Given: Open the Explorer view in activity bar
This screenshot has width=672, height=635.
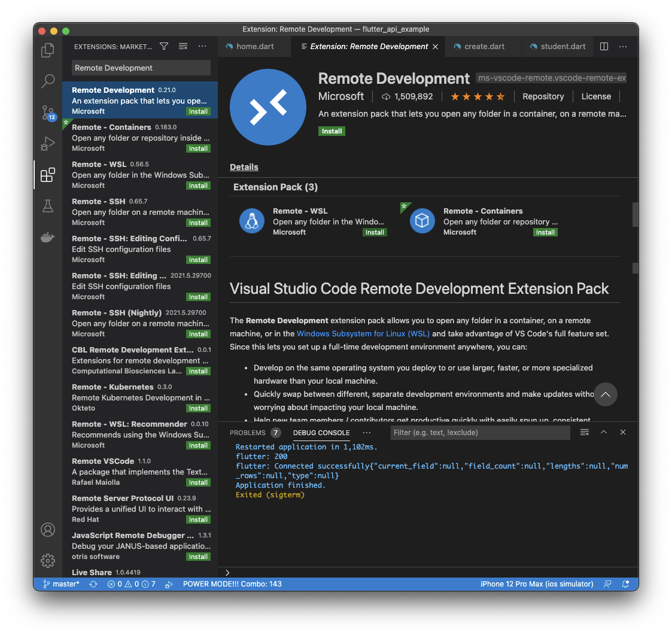Looking at the screenshot, I should tap(47, 50).
